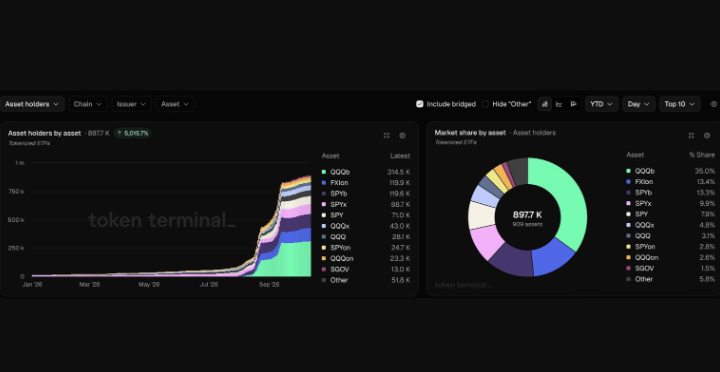The height and width of the screenshot is (372, 720).
Task: Click Other in the market share legend
Action: point(644,279)
